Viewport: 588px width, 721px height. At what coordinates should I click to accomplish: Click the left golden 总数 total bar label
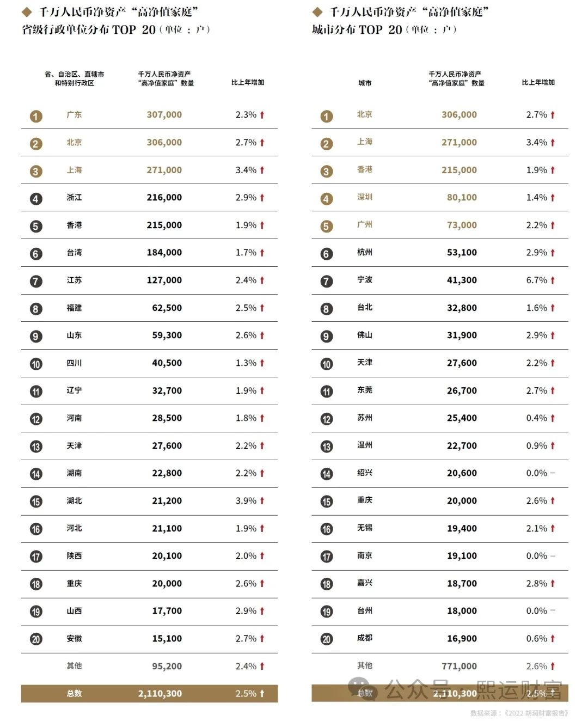(74, 693)
